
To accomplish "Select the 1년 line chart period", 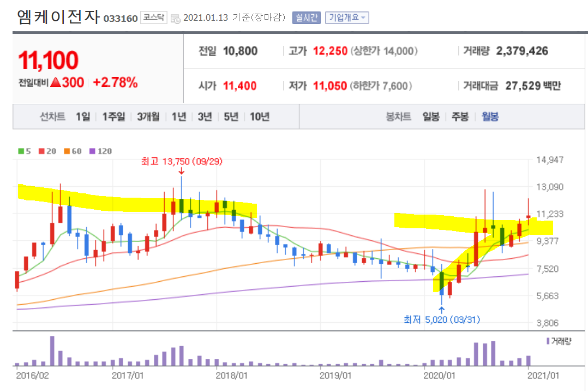I will pos(179,117).
